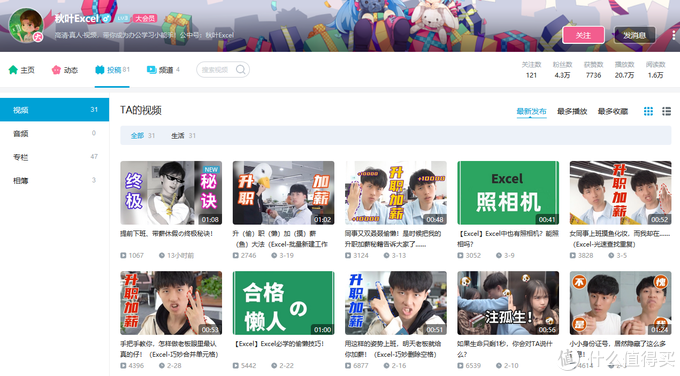
Task: Click 播放数 20.7万 stat
Action: click(x=624, y=70)
